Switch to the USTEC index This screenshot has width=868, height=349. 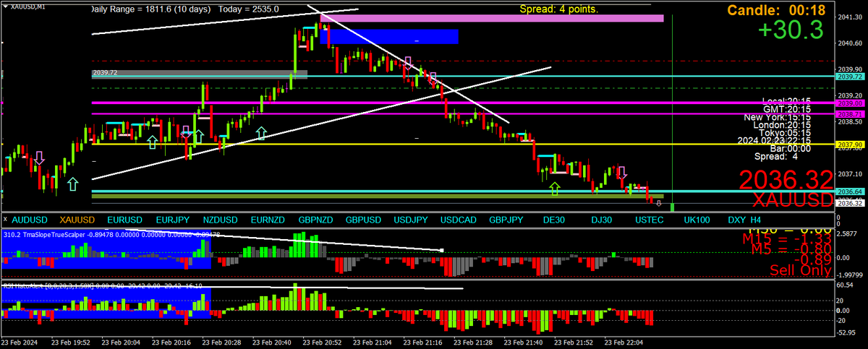[x=649, y=219]
